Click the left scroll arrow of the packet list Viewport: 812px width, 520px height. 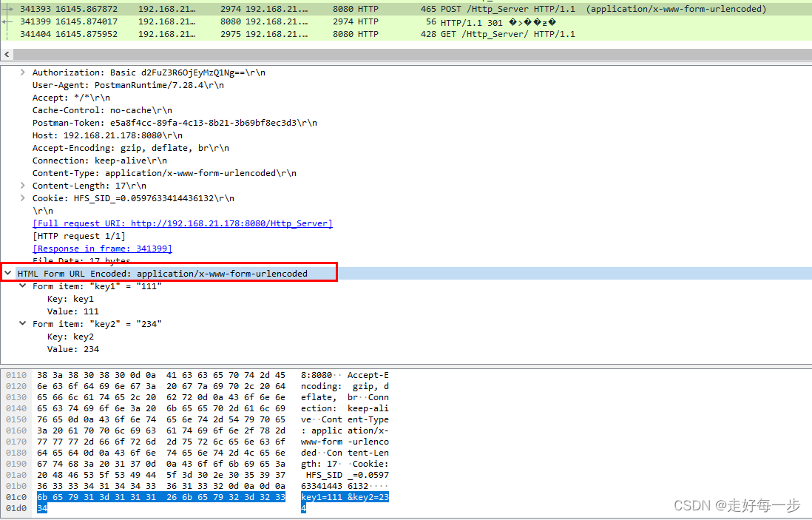pos(7,53)
